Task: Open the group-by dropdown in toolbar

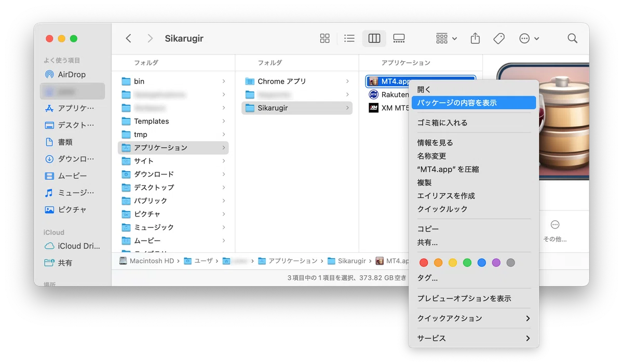Action: [x=446, y=38]
